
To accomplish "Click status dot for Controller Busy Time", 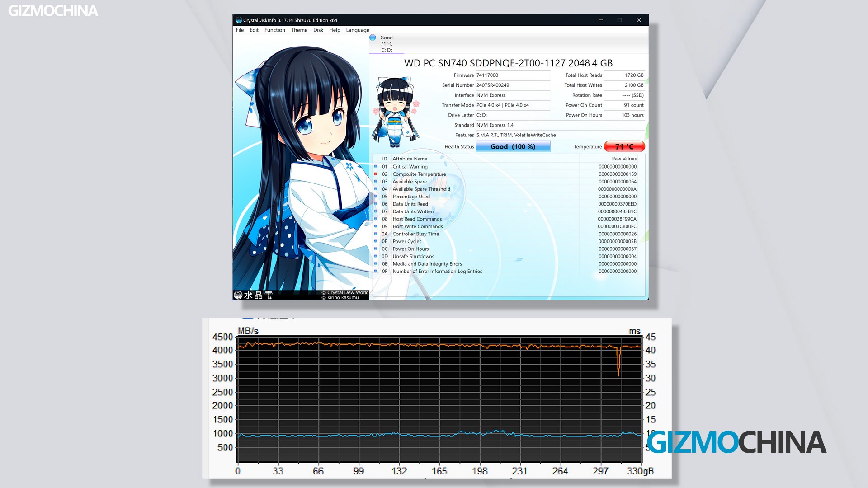I will click(x=375, y=234).
